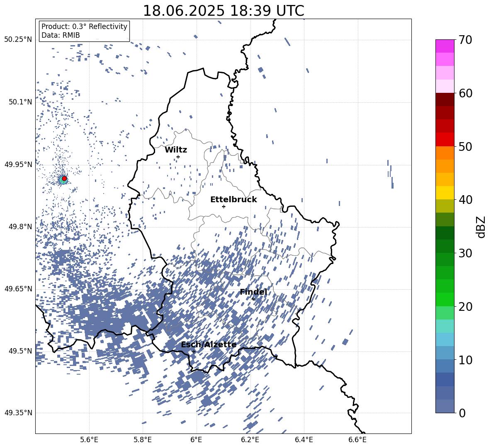Click the light cyan colorbar swatch above 10

point(445,339)
